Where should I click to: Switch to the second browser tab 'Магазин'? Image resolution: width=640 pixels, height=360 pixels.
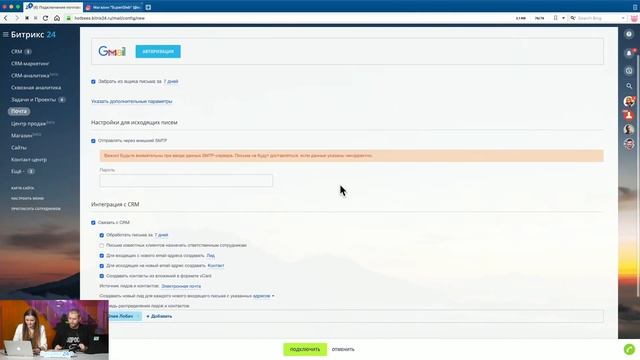click(x=113, y=7)
